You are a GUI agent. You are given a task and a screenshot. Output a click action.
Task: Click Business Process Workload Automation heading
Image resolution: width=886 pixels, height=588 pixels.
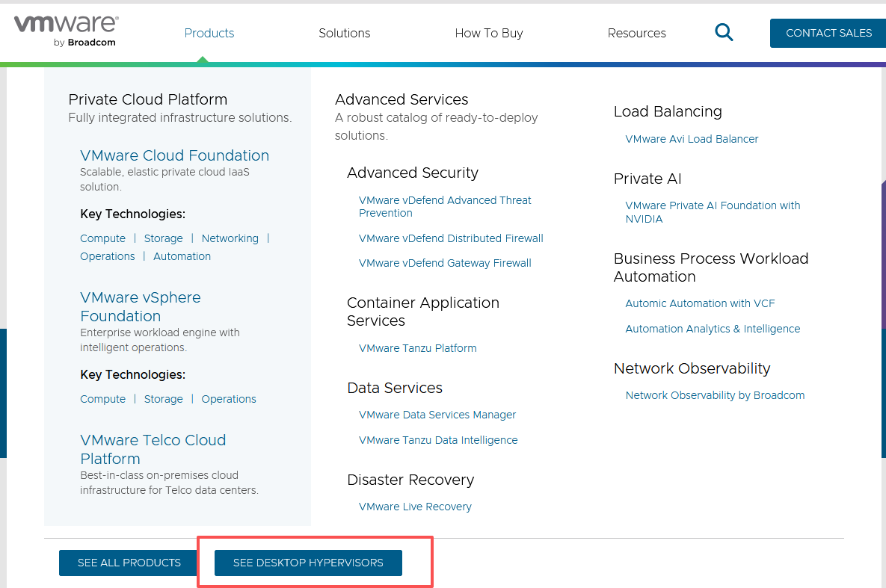(x=711, y=267)
